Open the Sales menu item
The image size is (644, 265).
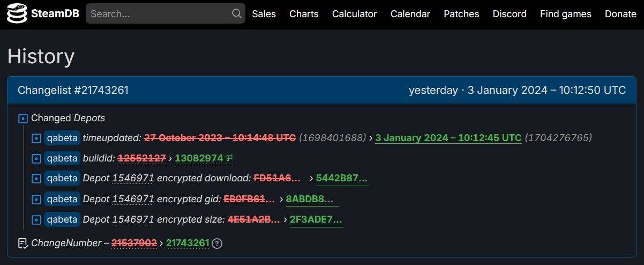click(x=264, y=14)
